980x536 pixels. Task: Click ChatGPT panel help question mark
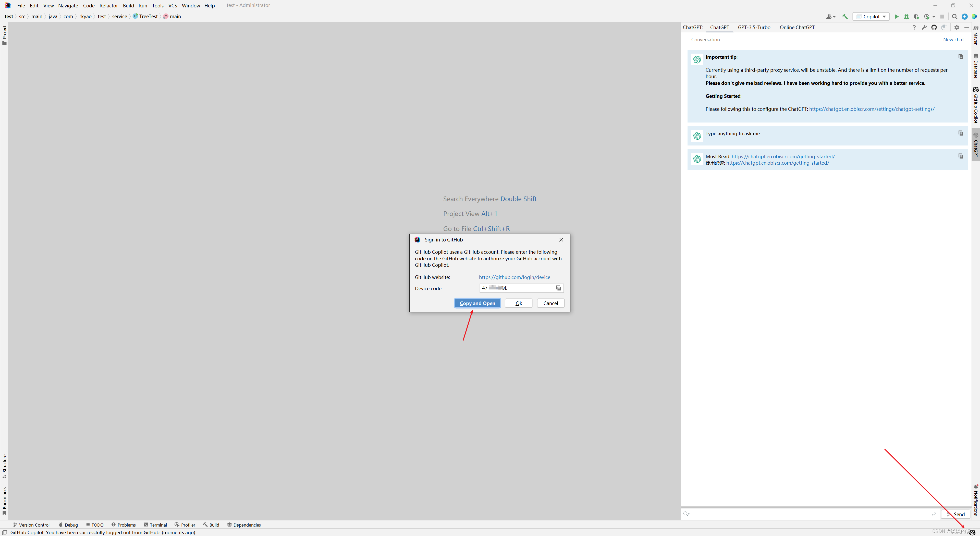pyautogui.click(x=914, y=27)
